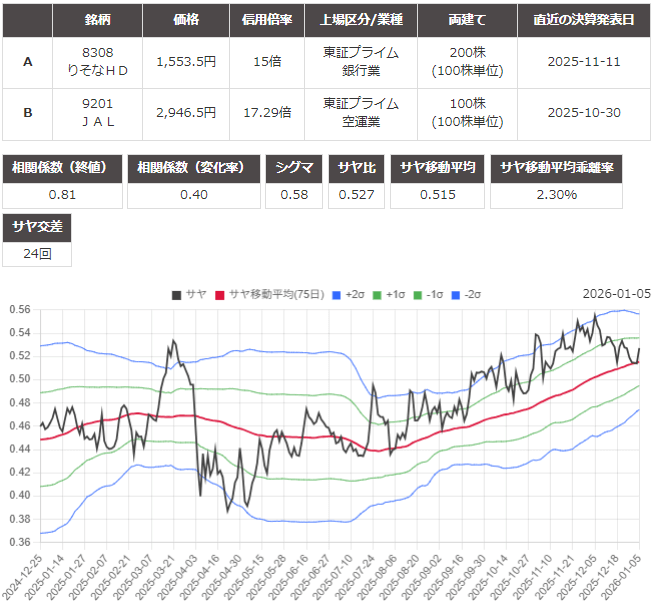The height and width of the screenshot is (606, 654).
Task: Click the 両建て column header
Action: point(465,19)
